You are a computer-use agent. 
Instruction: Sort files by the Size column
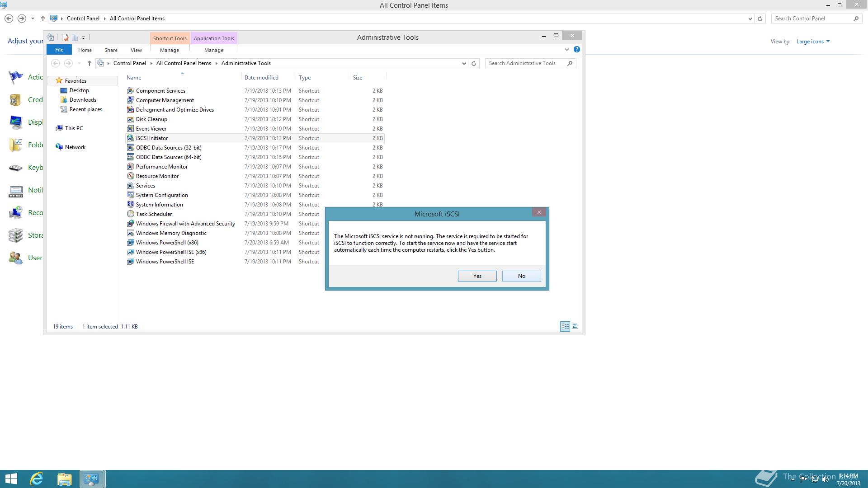click(x=368, y=78)
